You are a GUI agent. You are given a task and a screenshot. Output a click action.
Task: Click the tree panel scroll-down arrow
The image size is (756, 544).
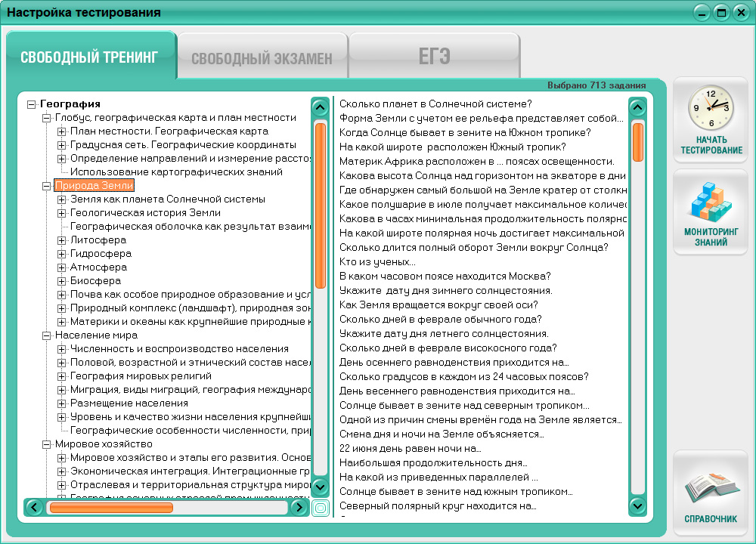pos(320,487)
